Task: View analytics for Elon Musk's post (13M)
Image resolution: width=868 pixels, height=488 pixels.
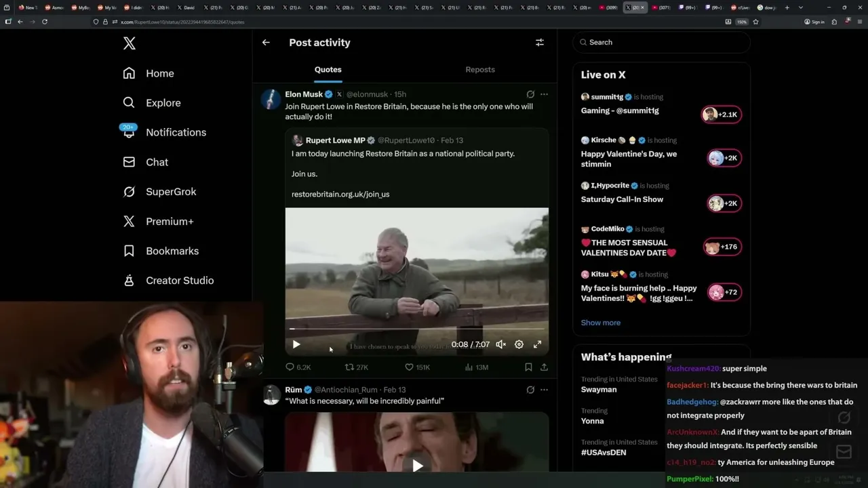Action: pos(477,367)
